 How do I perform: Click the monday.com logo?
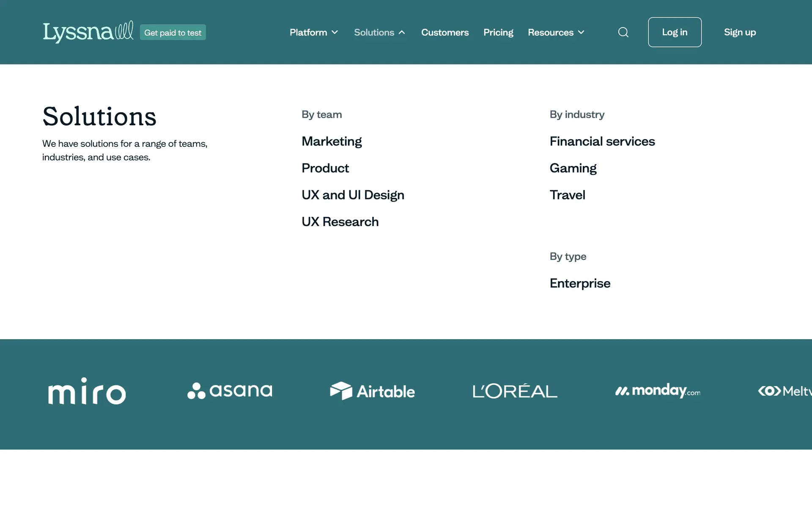(658, 391)
